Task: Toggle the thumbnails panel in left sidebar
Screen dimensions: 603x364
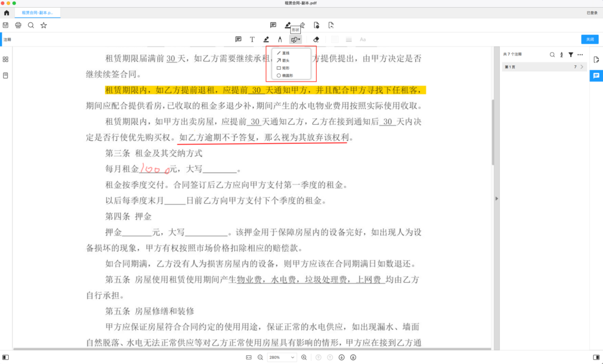Action: point(5,59)
